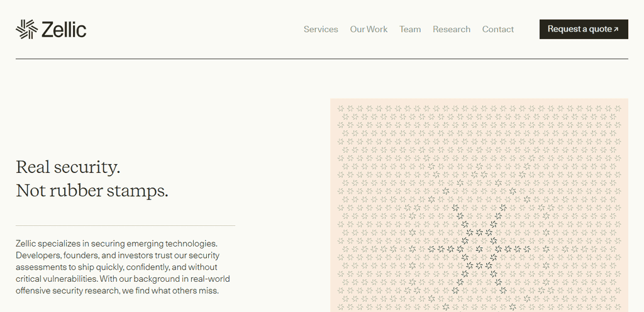Click the arrow icon on Request a quote
This screenshot has width=644, height=312.
click(616, 30)
